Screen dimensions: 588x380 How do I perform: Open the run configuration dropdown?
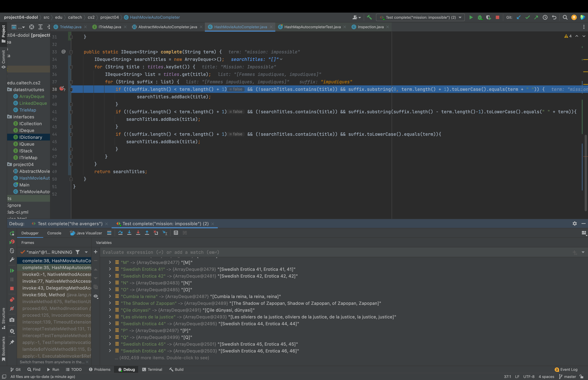pyautogui.click(x=460, y=17)
